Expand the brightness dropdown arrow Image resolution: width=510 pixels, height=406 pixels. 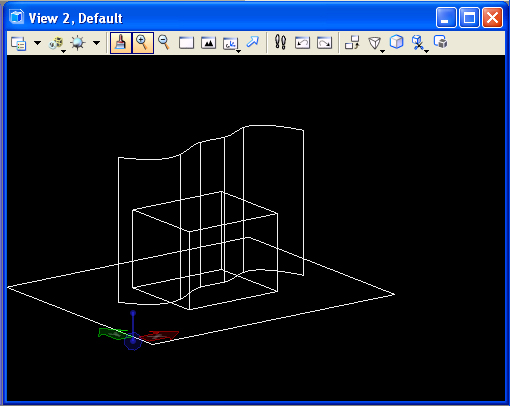point(97,43)
